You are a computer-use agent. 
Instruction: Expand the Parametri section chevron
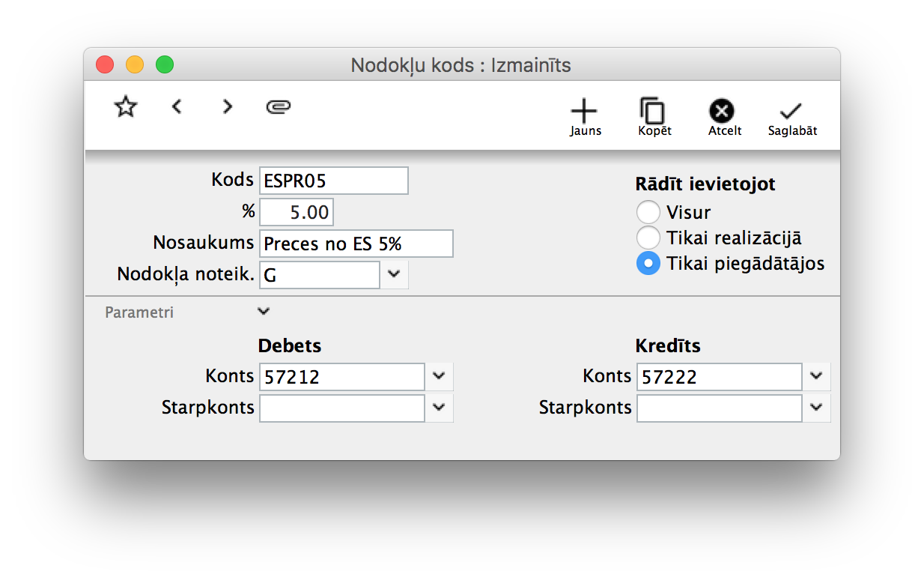[x=263, y=311]
